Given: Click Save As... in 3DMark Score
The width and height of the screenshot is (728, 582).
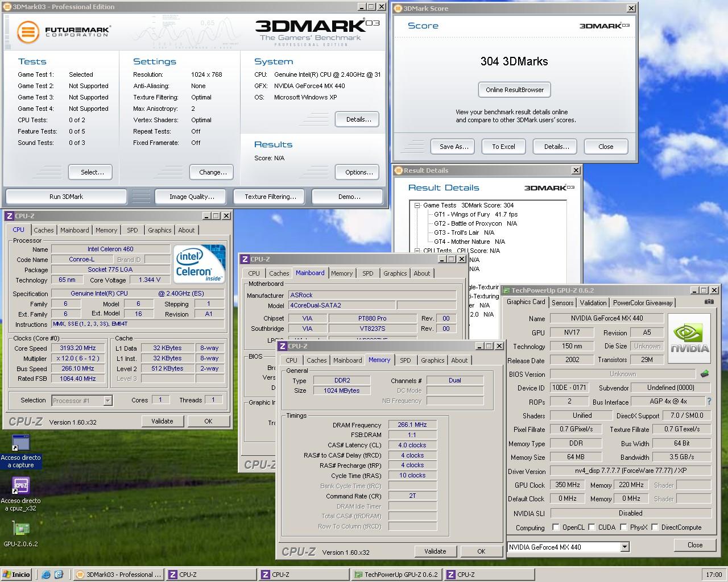Looking at the screenshot, I should coord(453,147).
